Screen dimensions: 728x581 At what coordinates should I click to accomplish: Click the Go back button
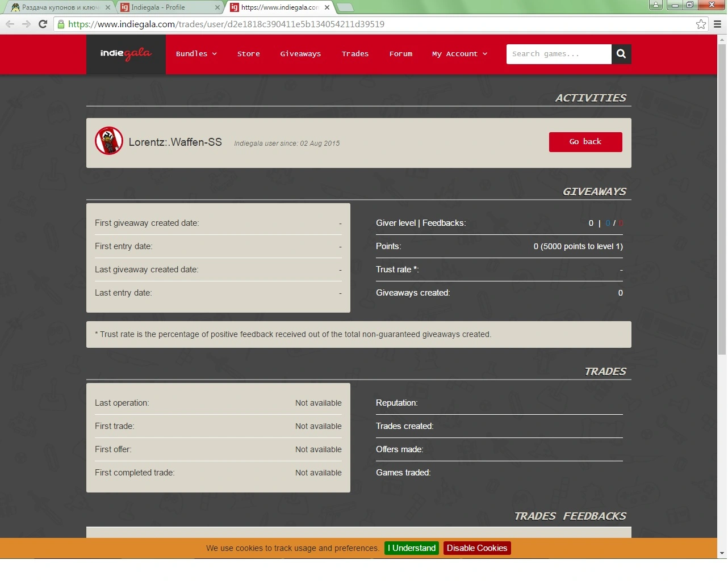585,142
